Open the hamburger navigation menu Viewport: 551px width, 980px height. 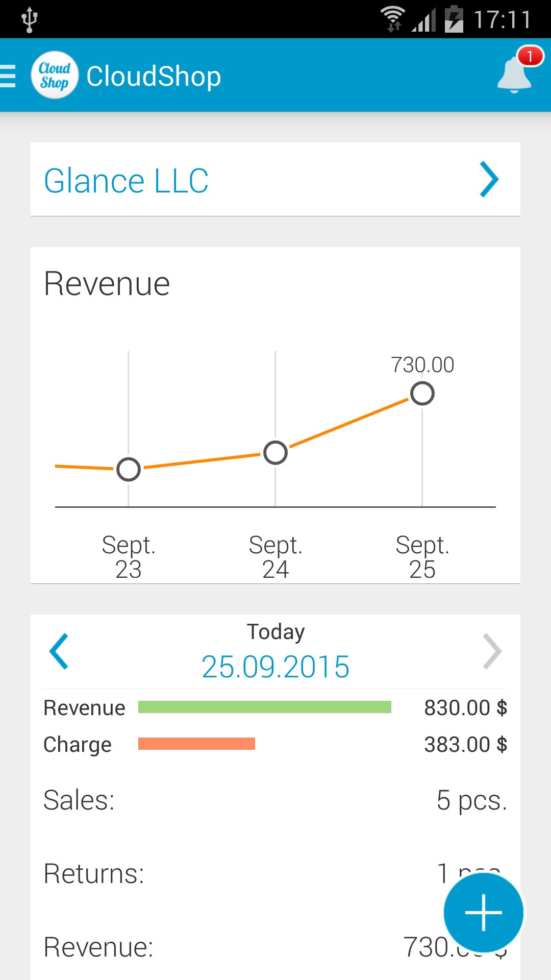pyautogui.click(x=9, y=76)
